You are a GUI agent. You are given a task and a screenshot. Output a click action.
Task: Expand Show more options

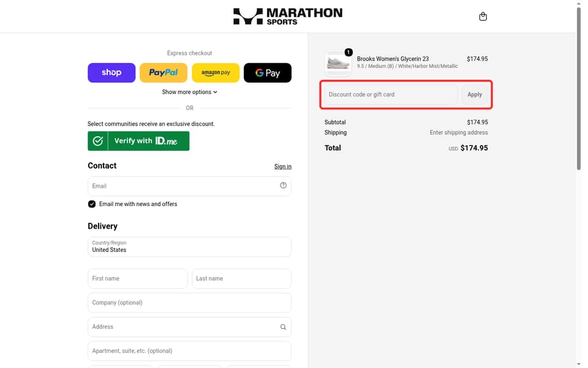point(189,92)
